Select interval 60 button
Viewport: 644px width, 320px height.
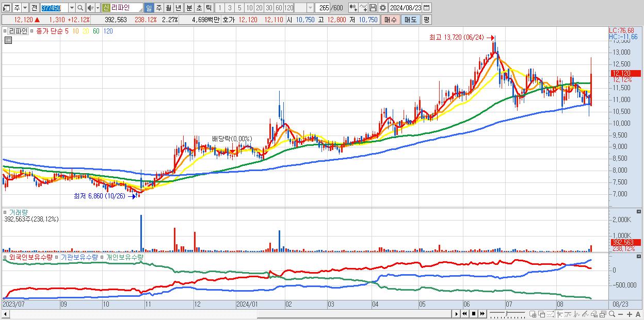coord(279,8)
